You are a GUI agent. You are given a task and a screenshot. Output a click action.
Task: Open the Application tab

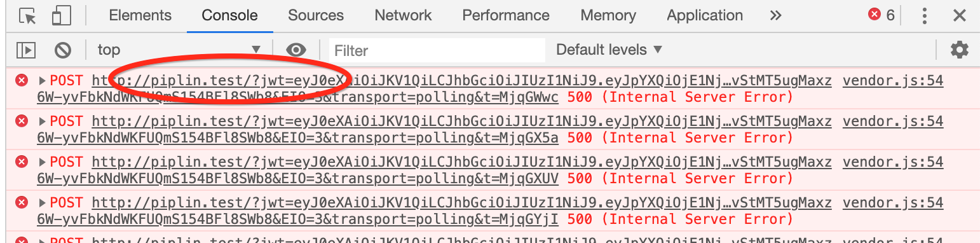click(705, 15)
